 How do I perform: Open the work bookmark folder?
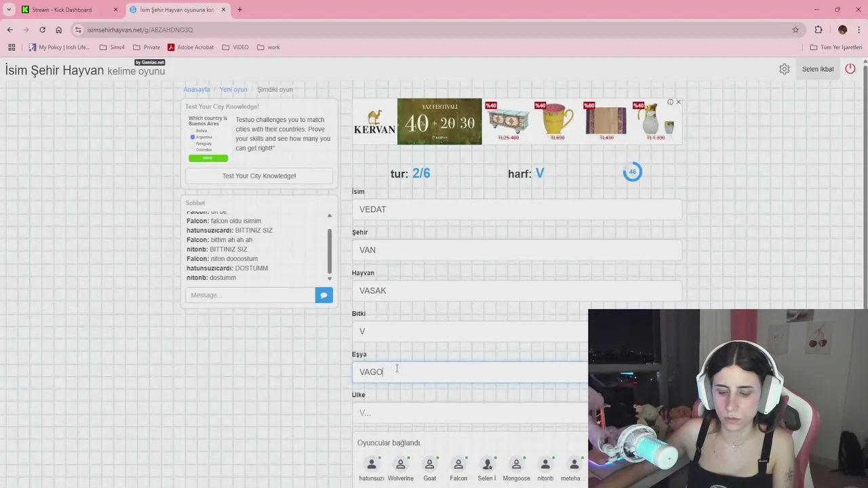[269, 47]
